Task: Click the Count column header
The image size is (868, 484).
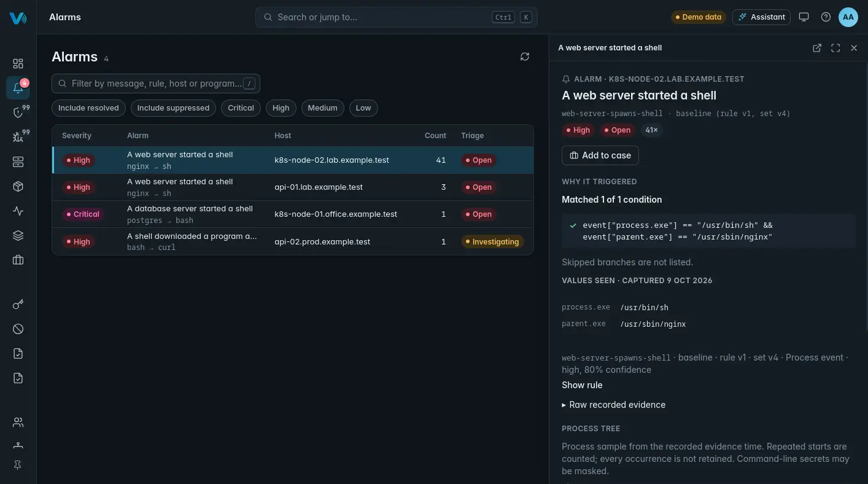Action: (x=435, y=136)
